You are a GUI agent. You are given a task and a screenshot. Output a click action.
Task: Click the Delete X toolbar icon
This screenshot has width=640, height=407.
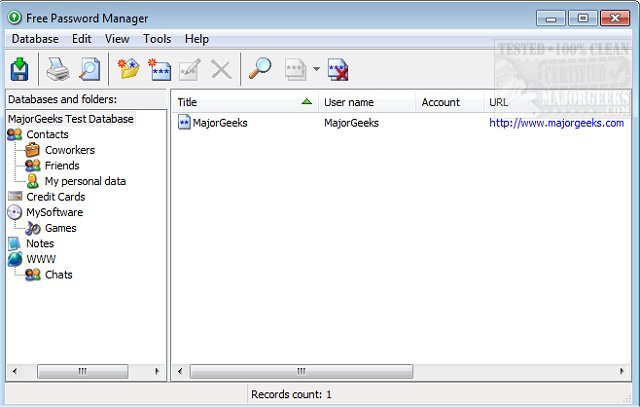(221, 69)
